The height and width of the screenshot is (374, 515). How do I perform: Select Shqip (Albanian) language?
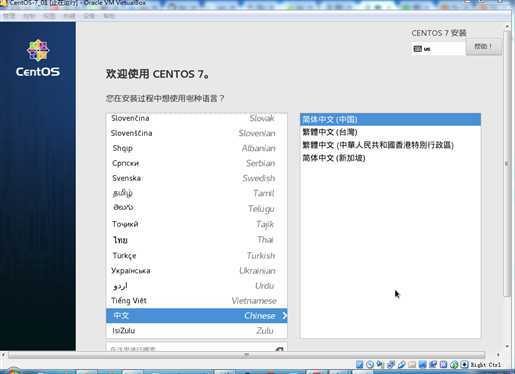point(196,148)
